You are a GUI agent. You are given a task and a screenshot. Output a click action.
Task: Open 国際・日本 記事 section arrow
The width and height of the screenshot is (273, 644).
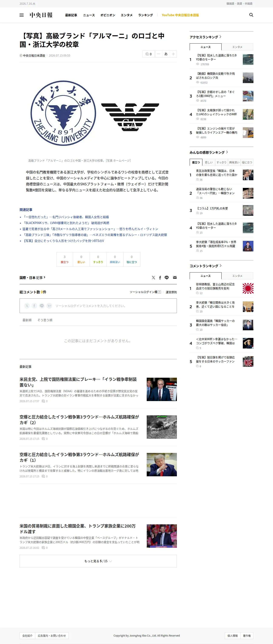click(x=44, y=277)
